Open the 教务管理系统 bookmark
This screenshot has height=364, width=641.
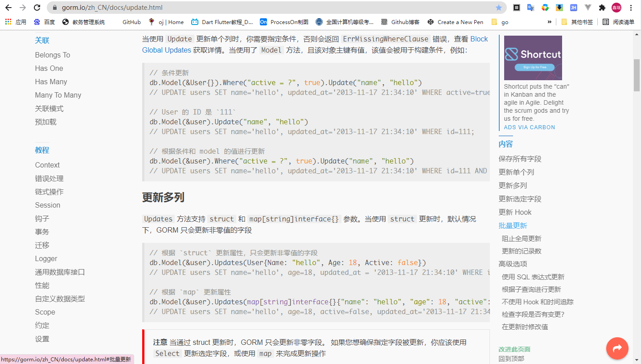click(83, 22)
